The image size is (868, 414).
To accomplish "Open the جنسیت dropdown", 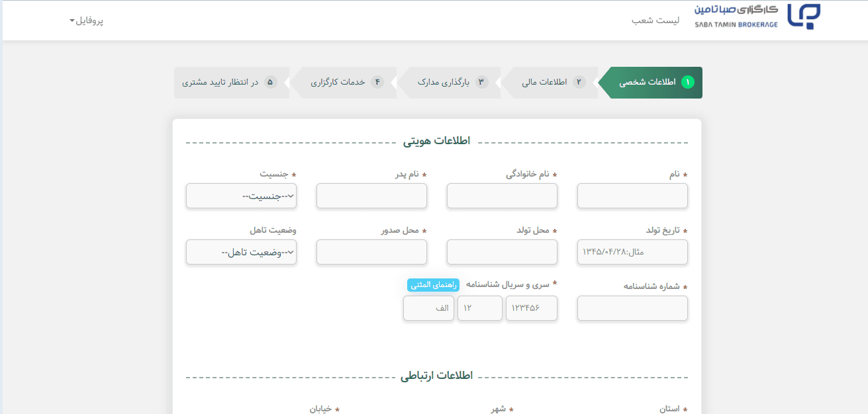I will (x=241, y=196).
